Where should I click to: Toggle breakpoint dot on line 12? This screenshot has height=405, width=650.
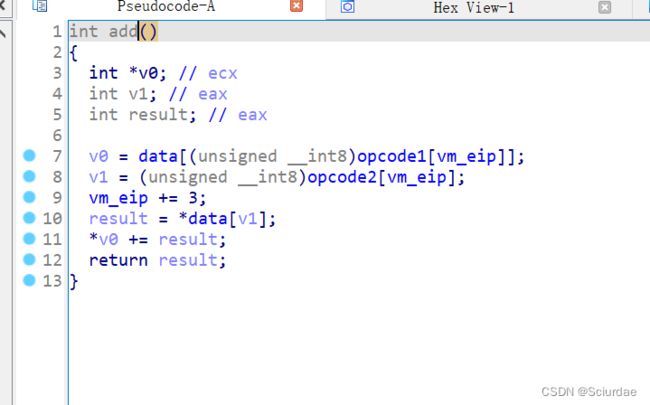pos(29,259)
